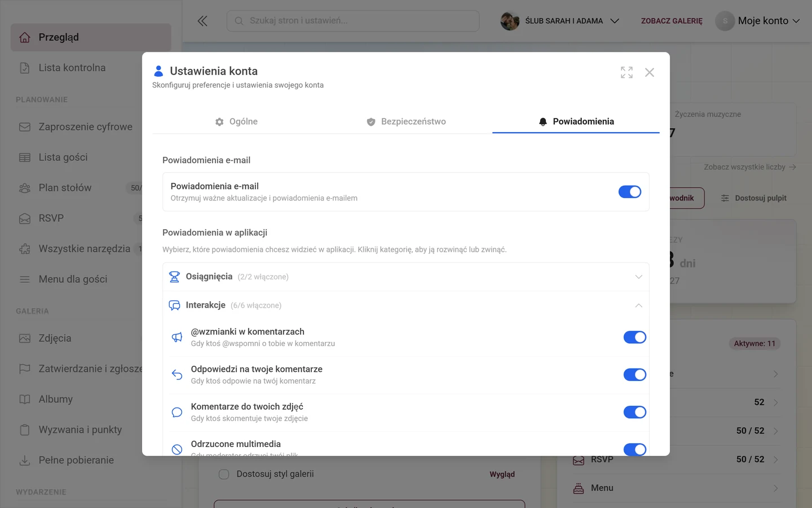The width and height of the screenshot is (812, 508).
Task: Click the Plan stołów people icon
Action: pyautogui.click(x=25, y=188)
